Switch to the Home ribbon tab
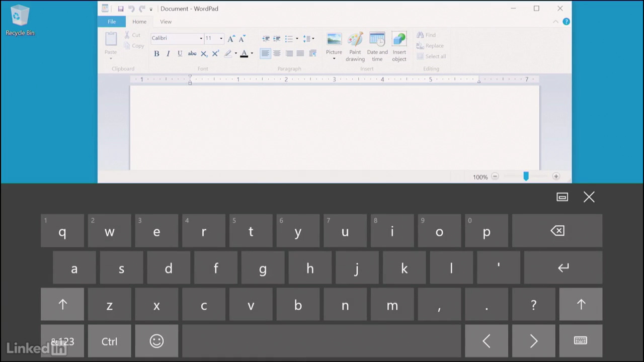The image size is (644, 362). pyautogui.click(x=139, y=22)
